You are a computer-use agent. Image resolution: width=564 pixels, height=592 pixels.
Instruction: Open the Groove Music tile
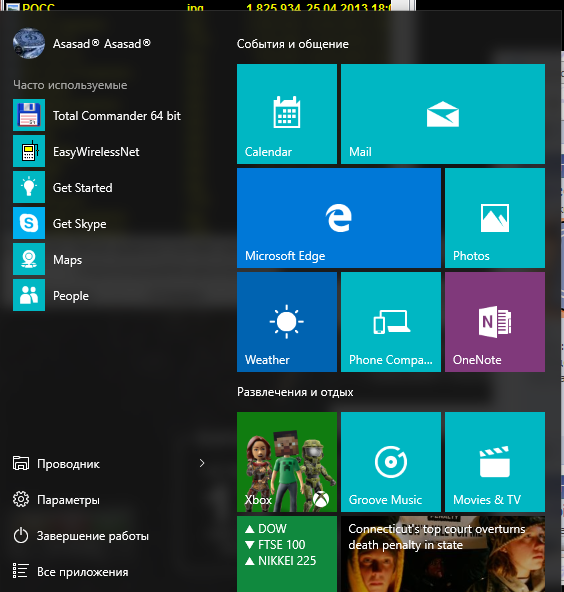pos(391,462)
